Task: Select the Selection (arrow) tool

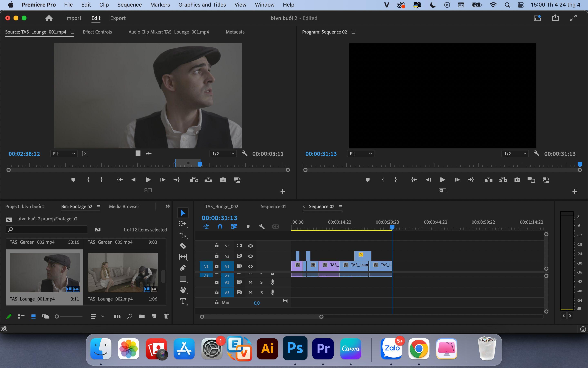Action: (x=183, y=213)
